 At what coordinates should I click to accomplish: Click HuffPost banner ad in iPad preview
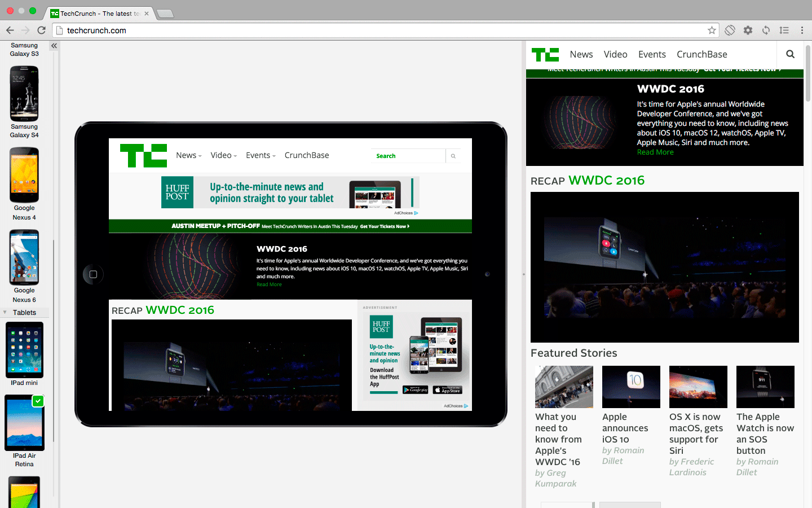[290, 192]
